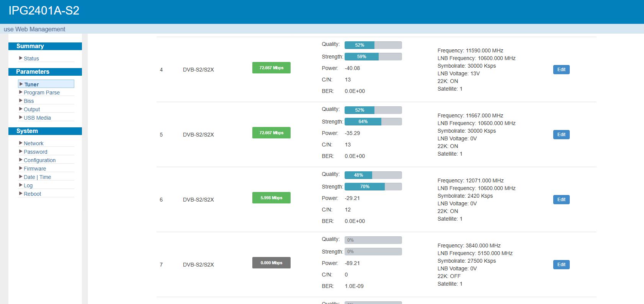Edit tuner 4 at 11590 MHz

click(561, 70)
